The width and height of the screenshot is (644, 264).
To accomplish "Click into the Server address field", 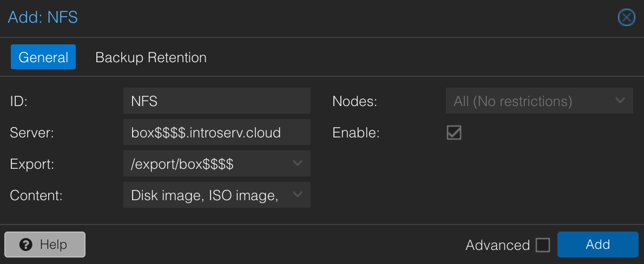I will [x=216, y=133].
